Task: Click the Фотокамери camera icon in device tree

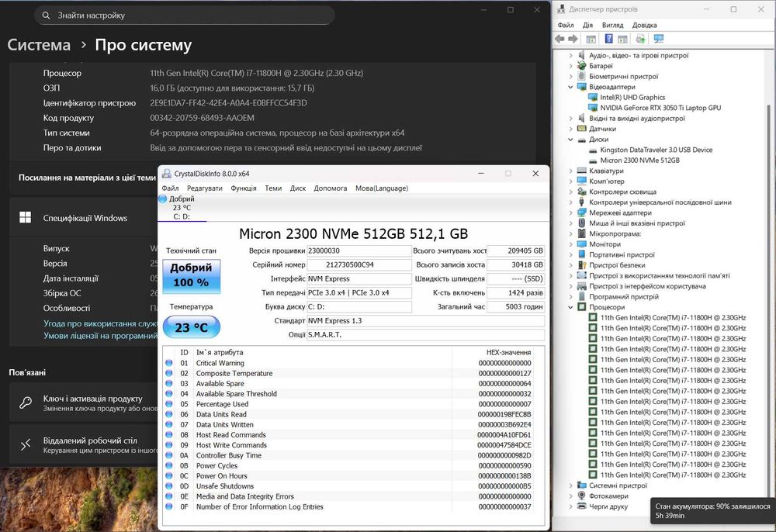Action: click(582, 496)
